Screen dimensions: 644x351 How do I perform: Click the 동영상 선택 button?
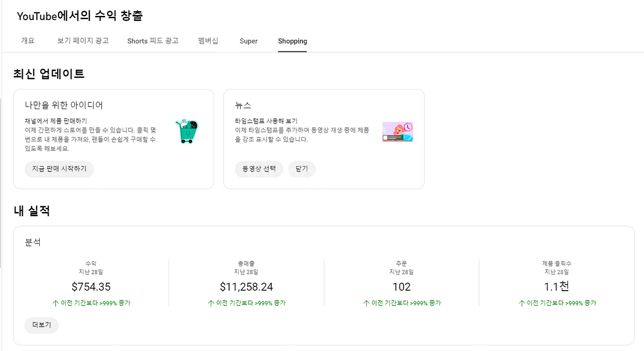259,169
